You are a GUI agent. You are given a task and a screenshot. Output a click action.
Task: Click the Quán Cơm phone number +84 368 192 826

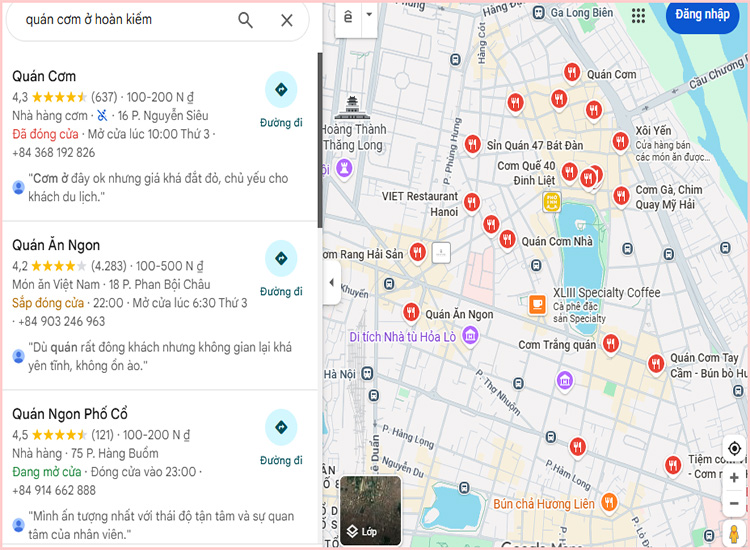pyautogui.click(x=54, y=153)
